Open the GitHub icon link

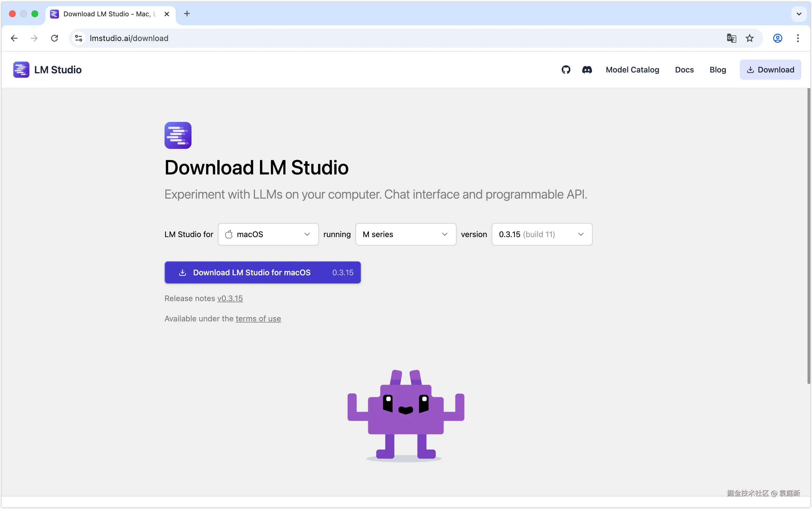coord(566,70)
